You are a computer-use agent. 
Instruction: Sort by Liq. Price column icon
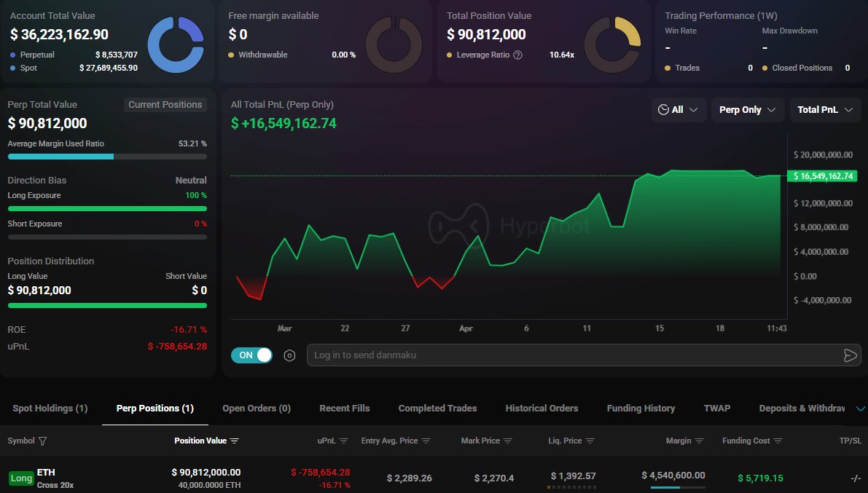(590, 441)
